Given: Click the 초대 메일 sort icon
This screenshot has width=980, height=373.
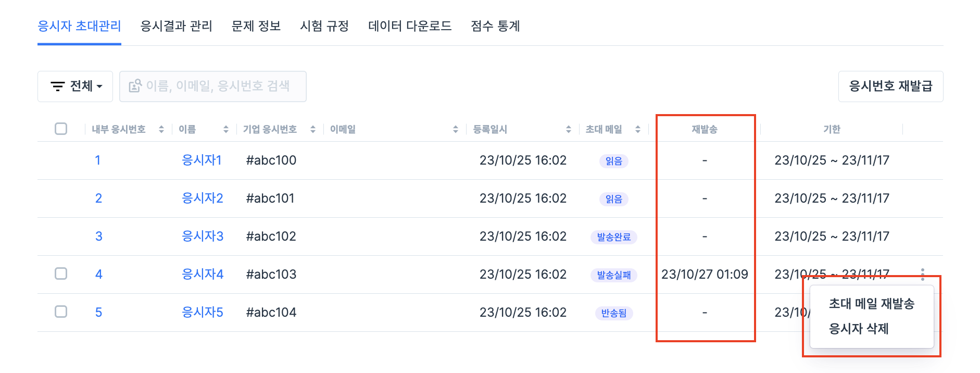Looking at the screenshot, I should click(x=638, y=129).
